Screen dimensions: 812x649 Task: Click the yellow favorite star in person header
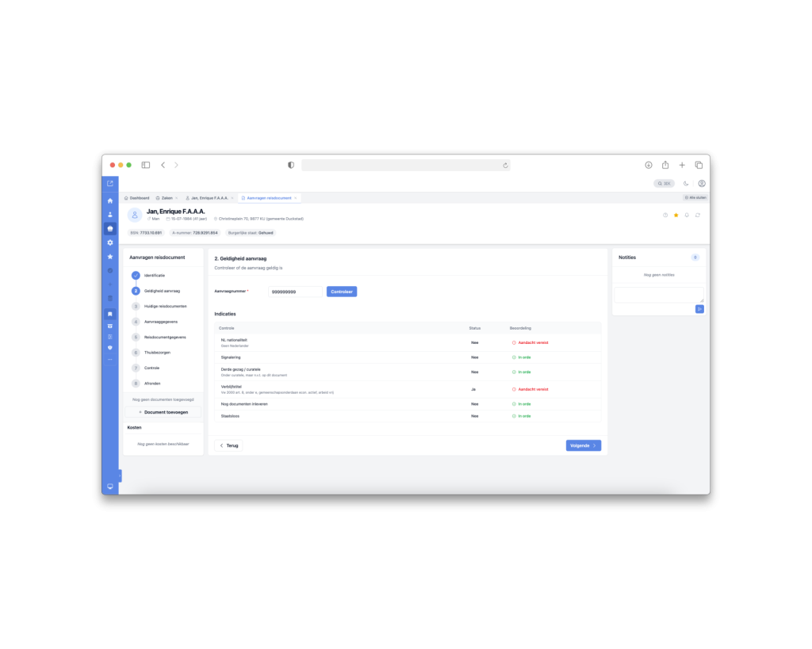(x=676, y=215)
